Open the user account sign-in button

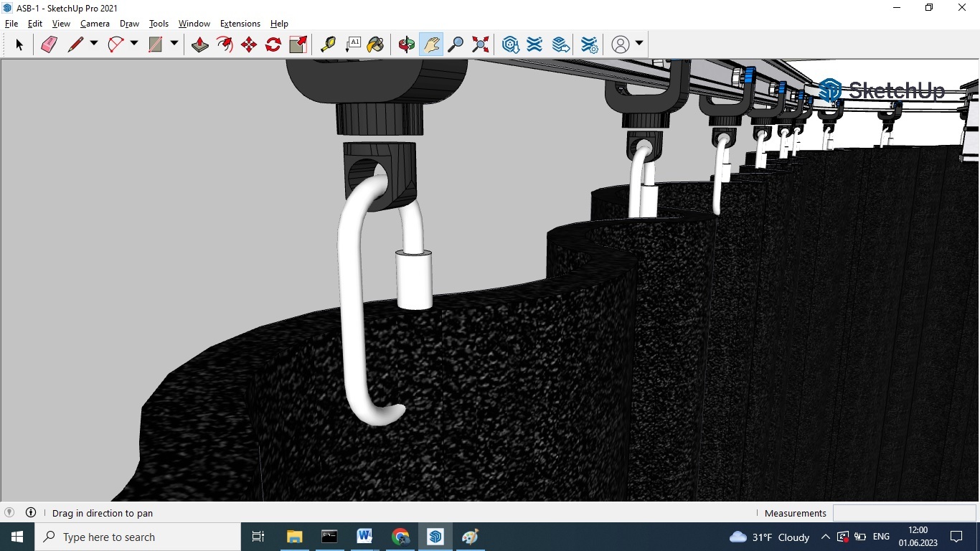[x=621, y=44]
